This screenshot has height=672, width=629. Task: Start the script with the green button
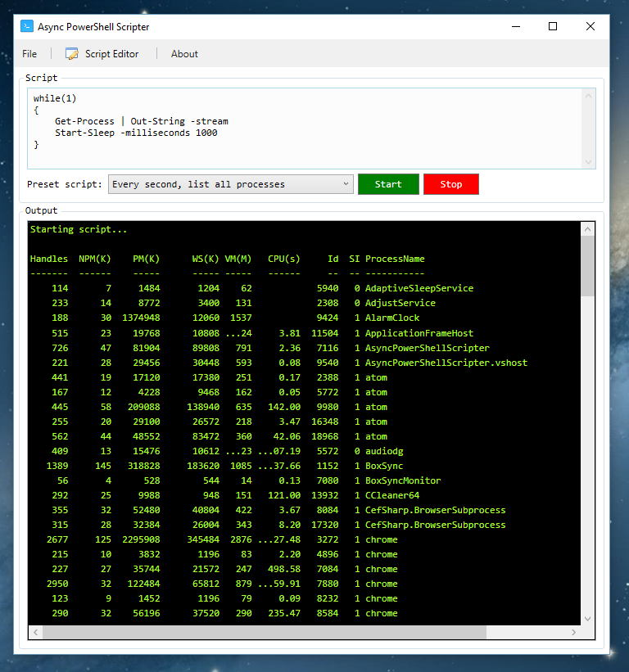point(388,184)
